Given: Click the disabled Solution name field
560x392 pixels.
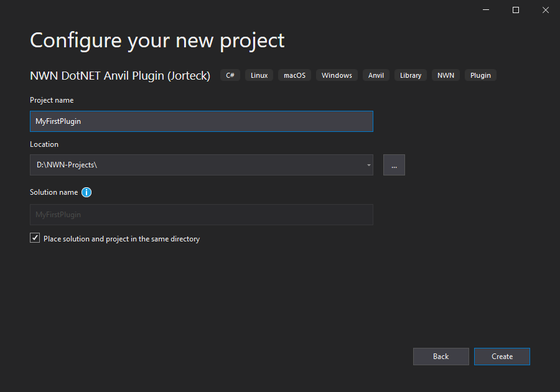Looking at the screenshot, I should pos(201,215).
